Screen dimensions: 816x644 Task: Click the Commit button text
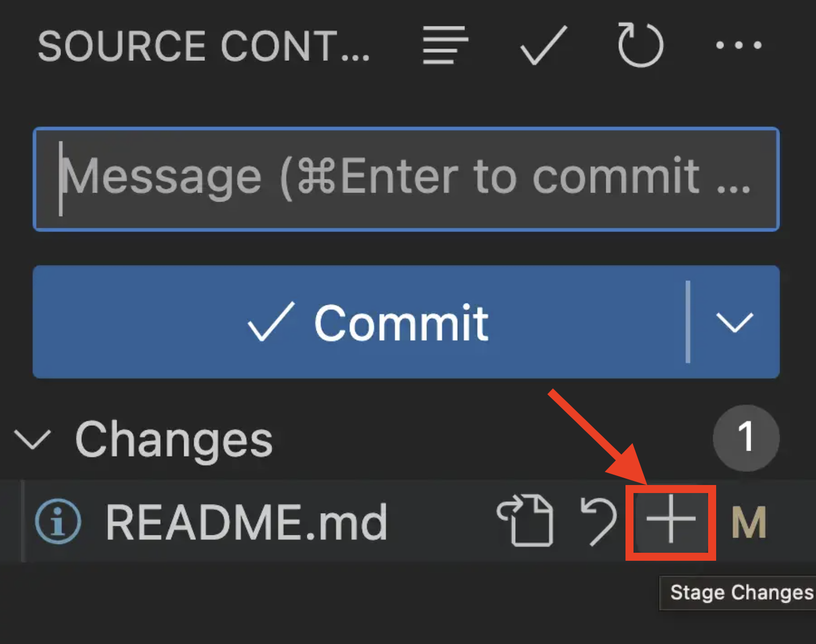click(x=401, y=323)
